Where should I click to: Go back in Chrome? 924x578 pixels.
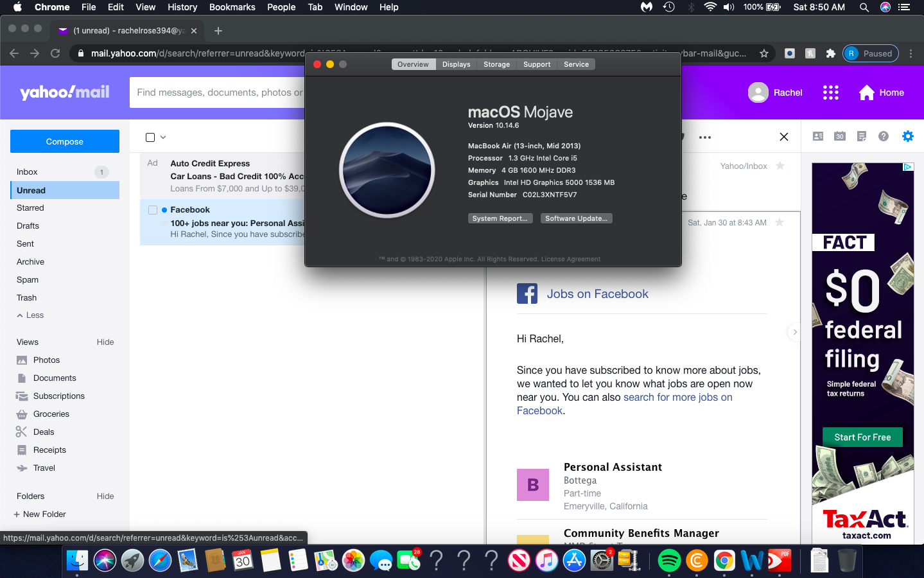14,53
